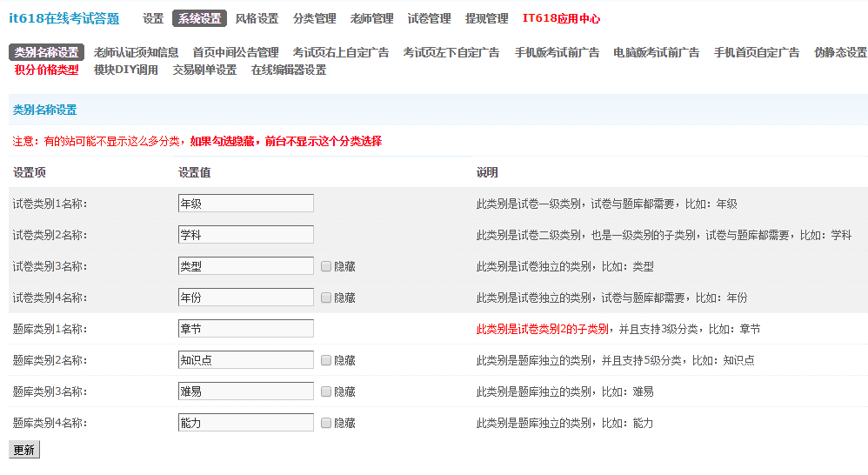This screenshot has height=475, width=868.
Task: Toggle 隐藏 checkbox for 题库类别4名称 能力
Action: click(x=326, y=423)
